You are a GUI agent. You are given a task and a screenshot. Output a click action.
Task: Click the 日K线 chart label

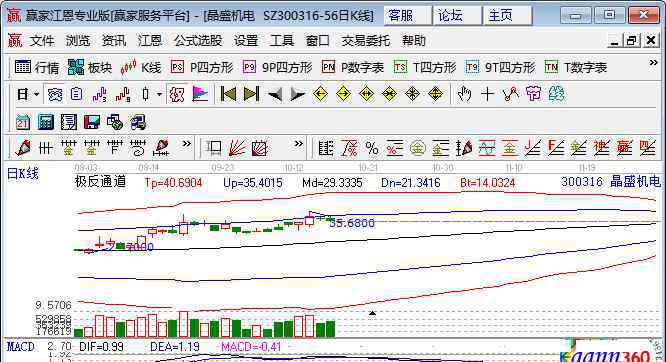tap(23, 173)
